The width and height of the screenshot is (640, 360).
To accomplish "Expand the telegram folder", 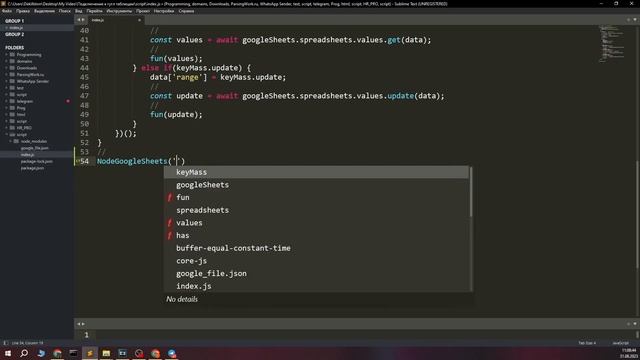I will [x=7, y=101].
